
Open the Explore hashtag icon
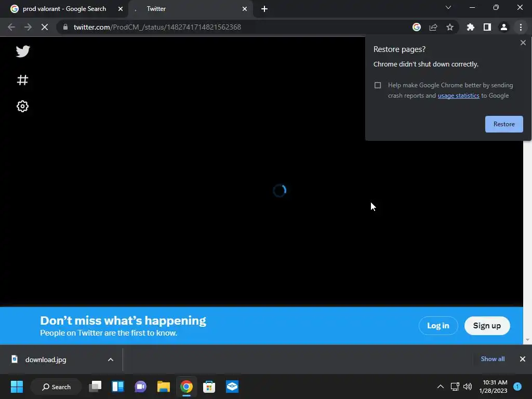click(23, 80)
